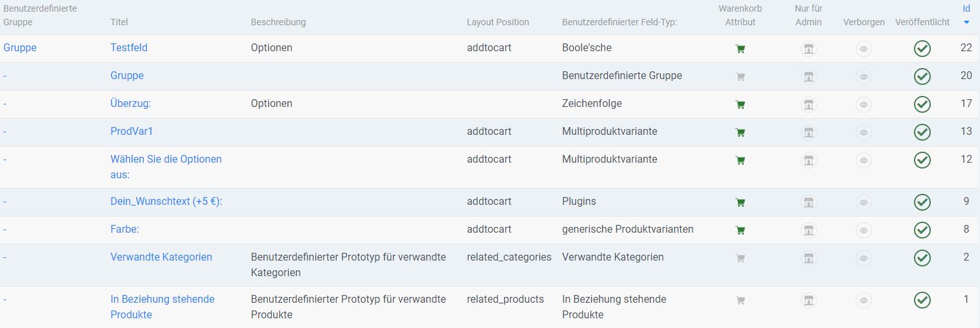Toggle published status of Verwandte Kategorien
Image resolution: width=980 pixels, height=328 pixels.
pos(922,258)
